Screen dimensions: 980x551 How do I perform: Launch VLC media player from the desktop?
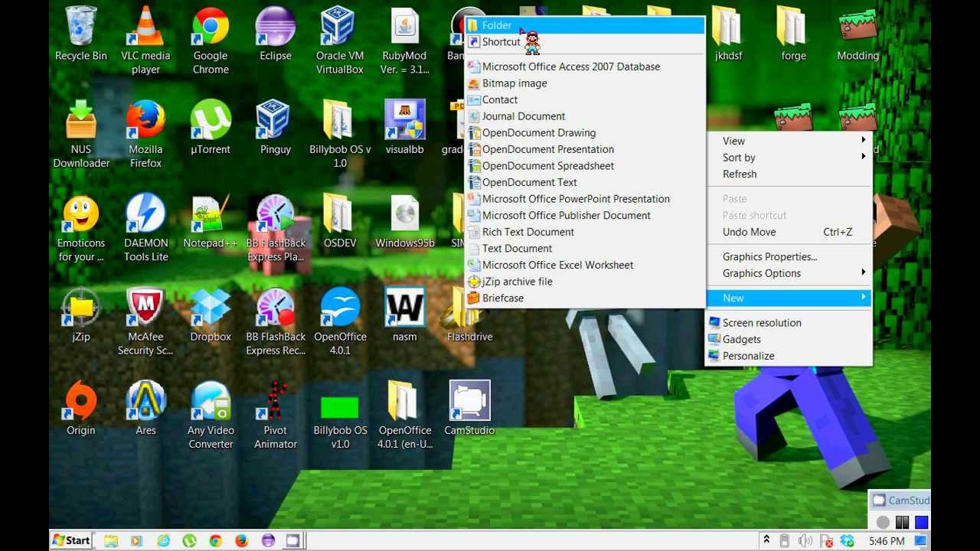pos(145,41)
